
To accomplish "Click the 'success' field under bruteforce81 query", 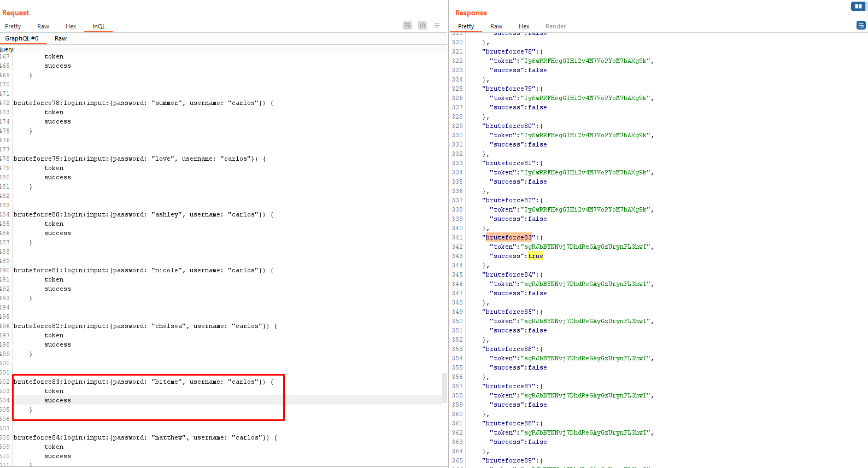I will [x=58, y=289].
